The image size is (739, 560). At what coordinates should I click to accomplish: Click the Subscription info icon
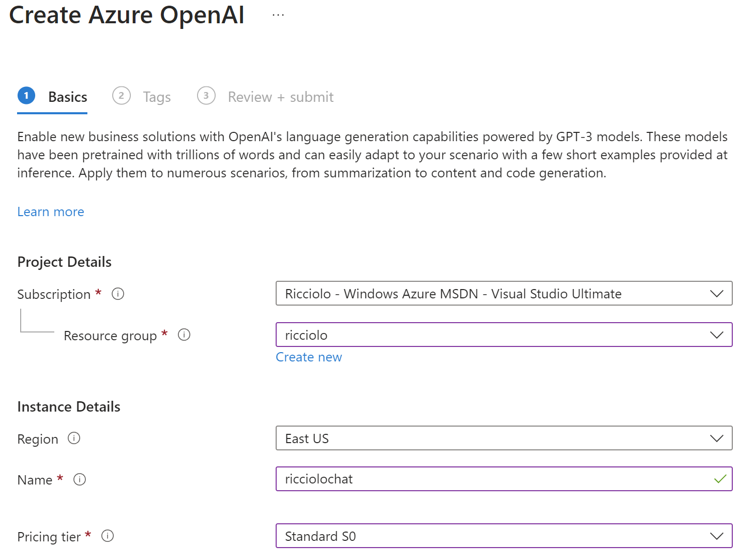pos(118,294)
